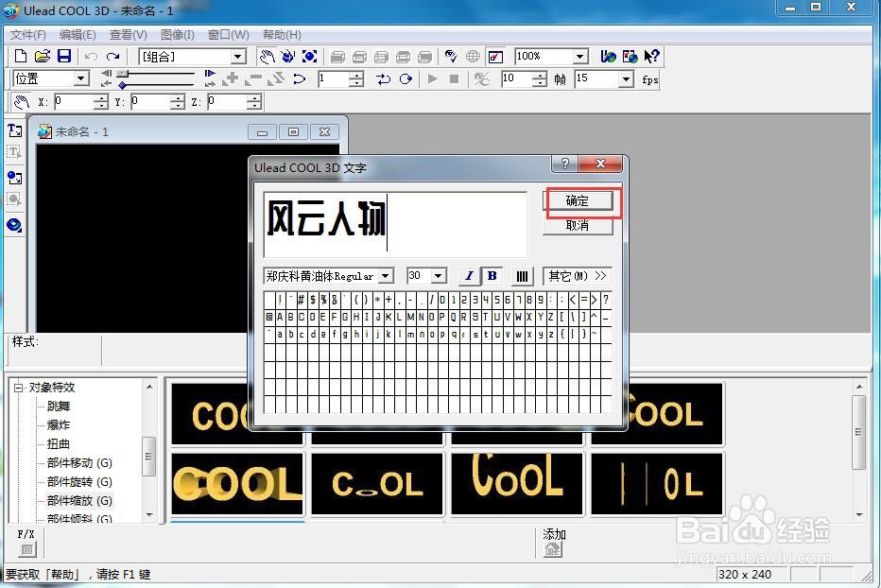This screenshot has height=588, width=881.
Task: Click the key frame diamond marker on timeline
Action: (123, 85)
